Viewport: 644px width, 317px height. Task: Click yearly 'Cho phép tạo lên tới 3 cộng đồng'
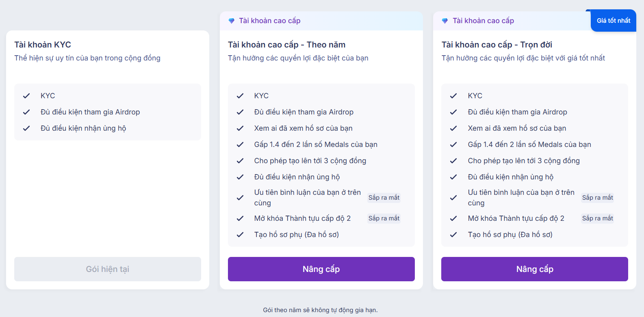[x=310, y=161]
